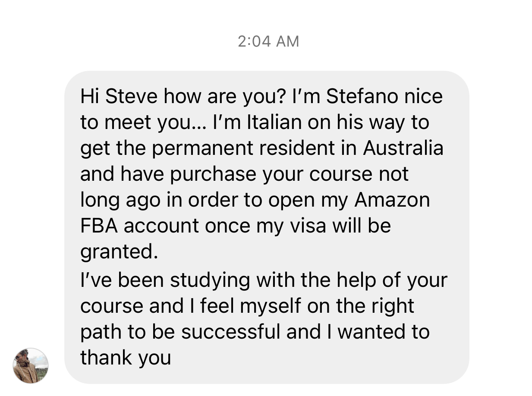Click the name 'Stefano' in the message
The width and height of the screenshot is (532, 396).
click(358, 96)
